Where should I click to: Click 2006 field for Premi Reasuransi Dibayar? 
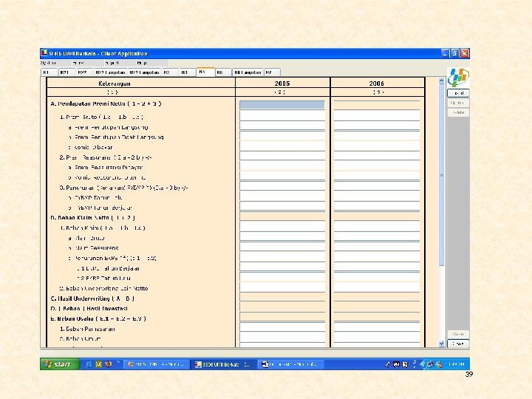(x=377, y=166)
